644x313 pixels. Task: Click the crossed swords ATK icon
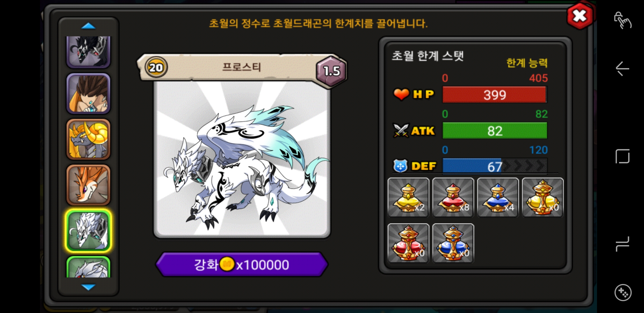(401, 130)
